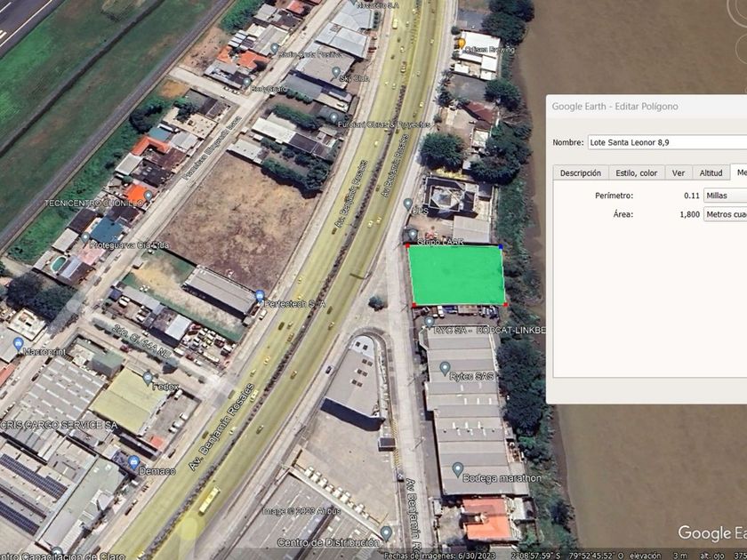
Task: Click the Furciani Obras & Proyectos pin
Action: (334, 117)
